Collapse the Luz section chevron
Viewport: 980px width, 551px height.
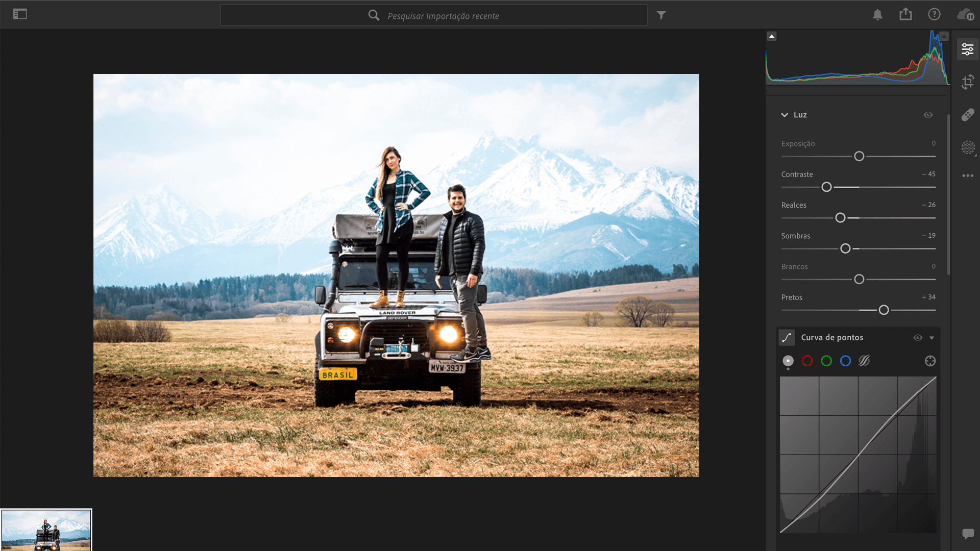click(x=785, y=115)
